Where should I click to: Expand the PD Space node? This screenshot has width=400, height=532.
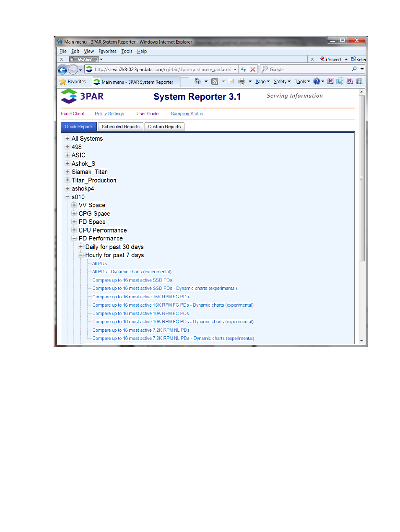pos(74,222)
